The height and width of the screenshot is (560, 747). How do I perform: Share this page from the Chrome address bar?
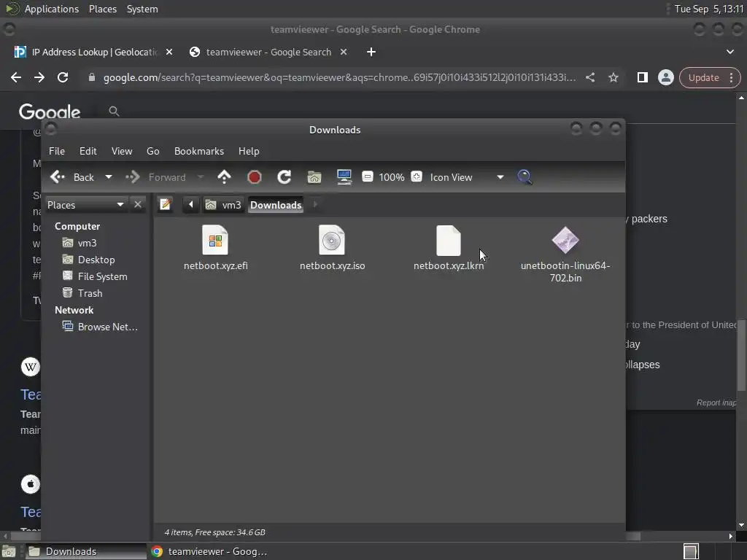click(590, 77)
